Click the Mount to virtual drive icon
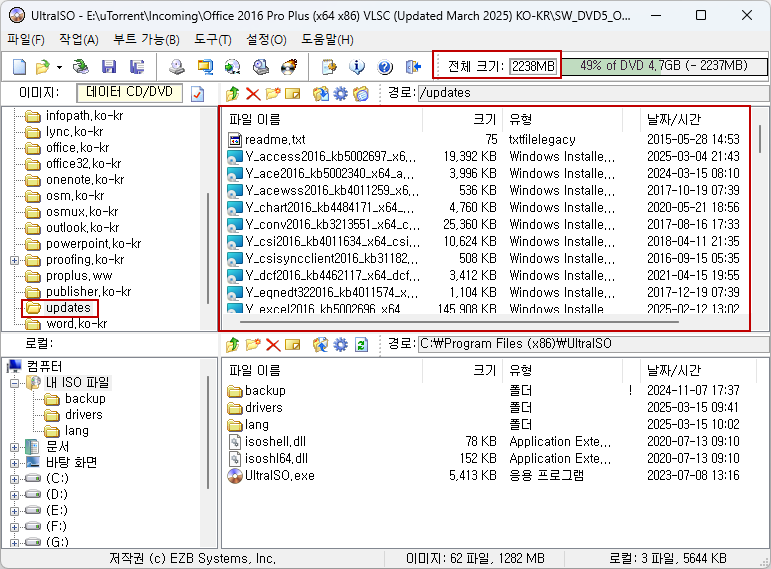 tap(261, 66)
